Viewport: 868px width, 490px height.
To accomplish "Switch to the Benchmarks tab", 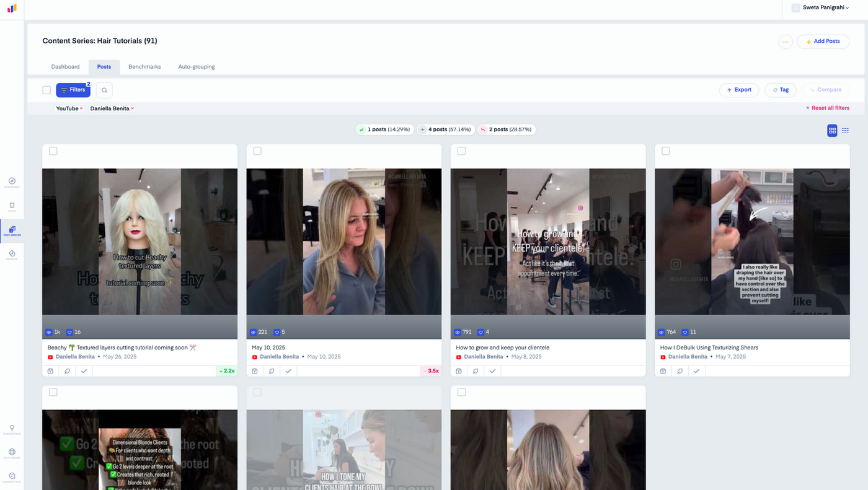I will 144,67.
